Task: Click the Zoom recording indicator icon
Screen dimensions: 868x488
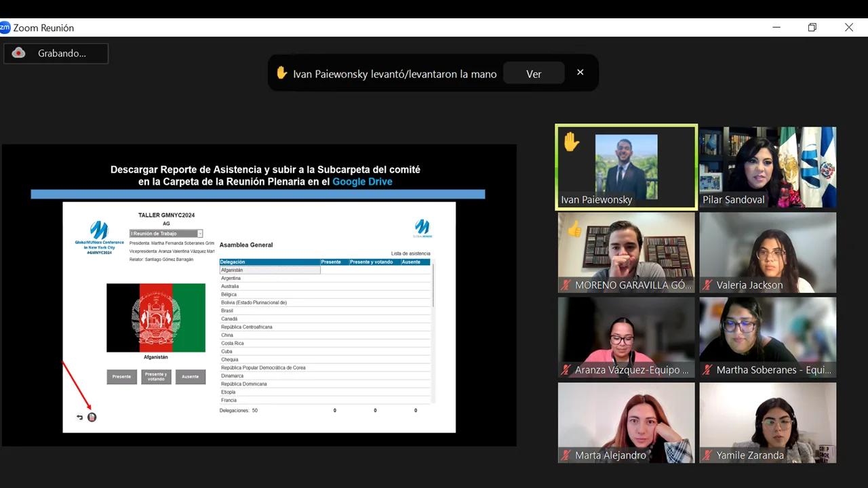Action: tap(19, 53)
